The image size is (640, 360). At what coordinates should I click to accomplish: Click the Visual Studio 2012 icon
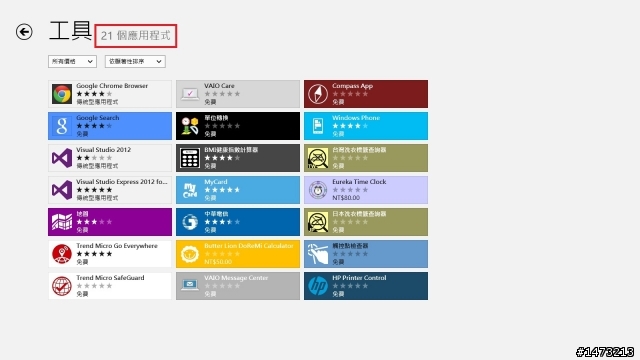[x=62, y=158]
